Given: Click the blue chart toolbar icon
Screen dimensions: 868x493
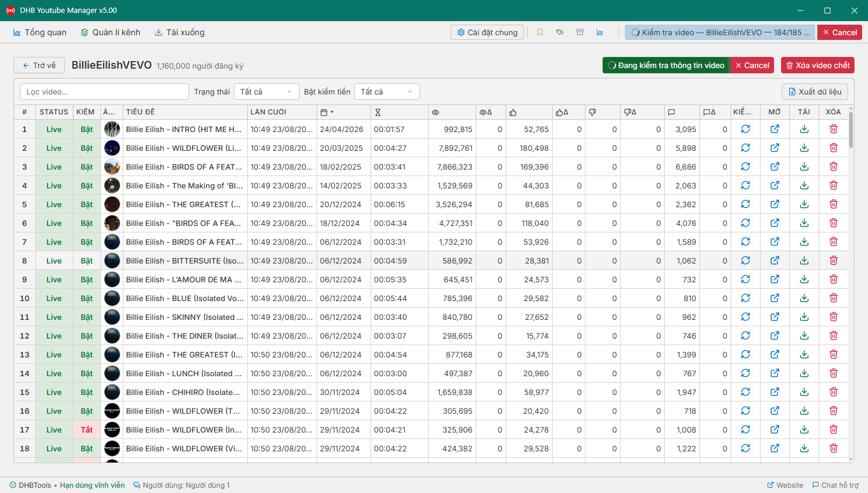Looking at the screenshot, I should [600, 32].
